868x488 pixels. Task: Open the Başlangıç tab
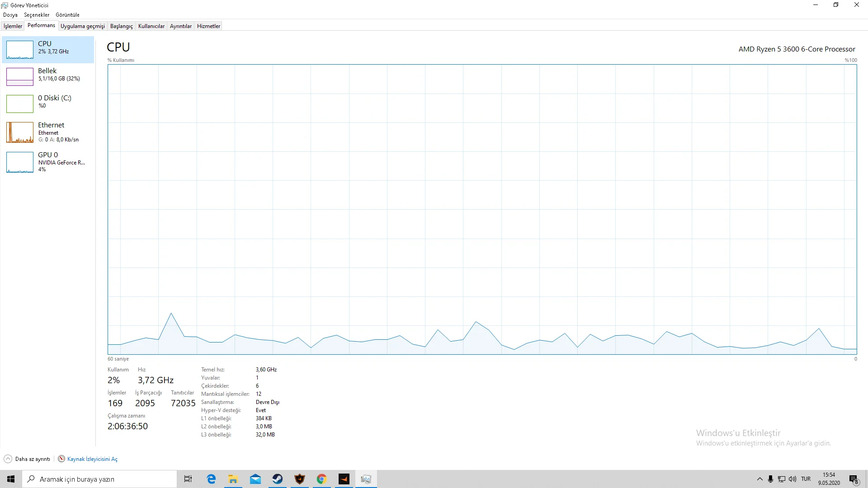point(121,26)
